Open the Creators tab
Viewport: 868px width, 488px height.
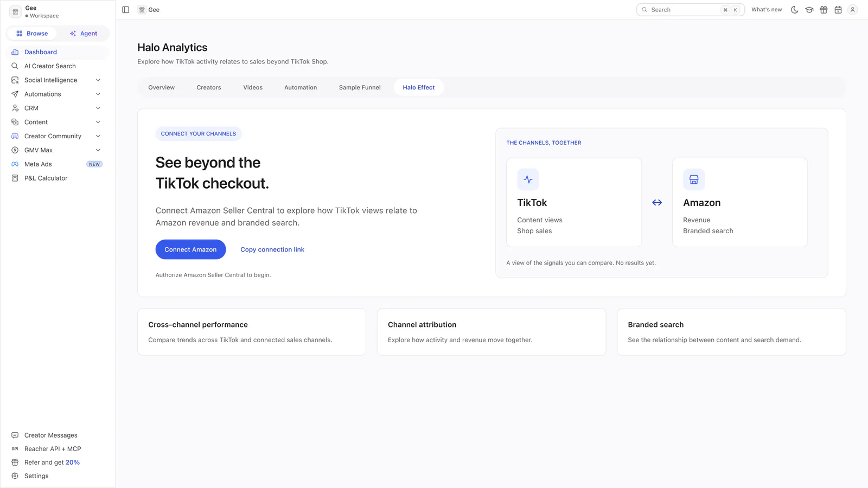tap(209, 87)
